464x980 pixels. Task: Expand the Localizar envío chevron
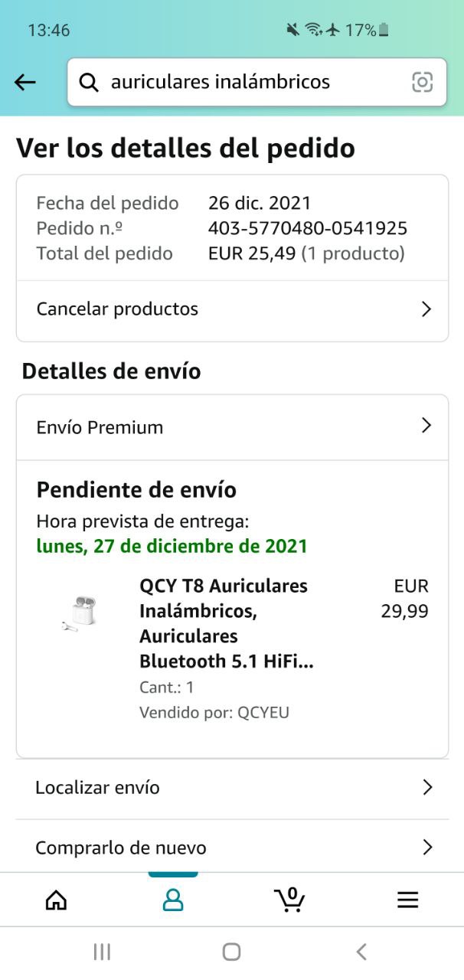[x=427, y=787]
